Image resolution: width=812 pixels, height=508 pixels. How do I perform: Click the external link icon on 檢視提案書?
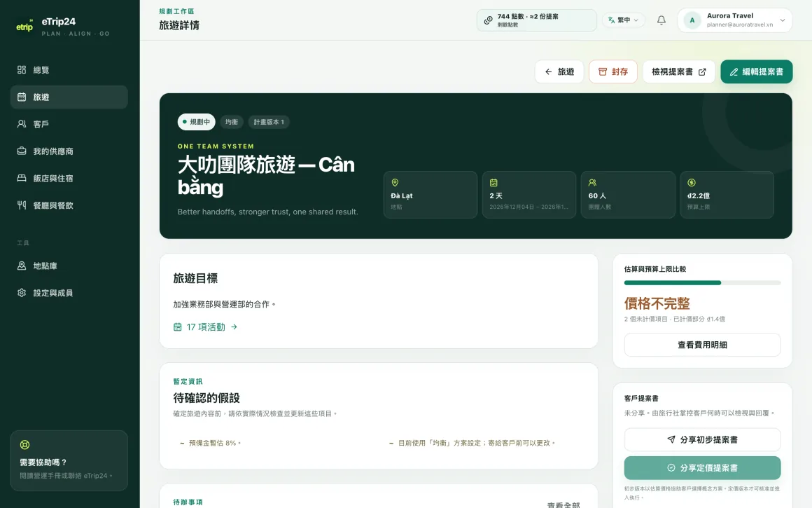click(702, 72)
